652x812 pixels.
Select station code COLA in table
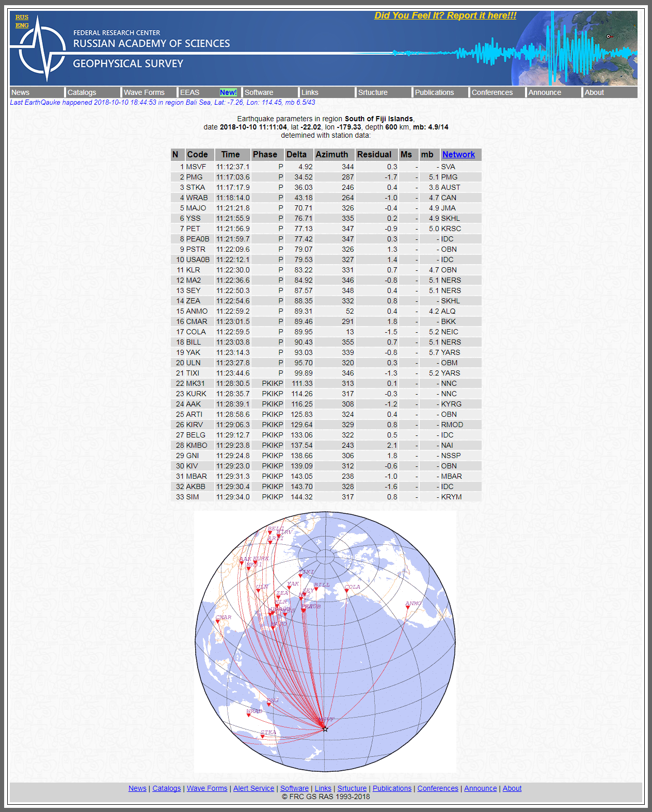[196, 332]
